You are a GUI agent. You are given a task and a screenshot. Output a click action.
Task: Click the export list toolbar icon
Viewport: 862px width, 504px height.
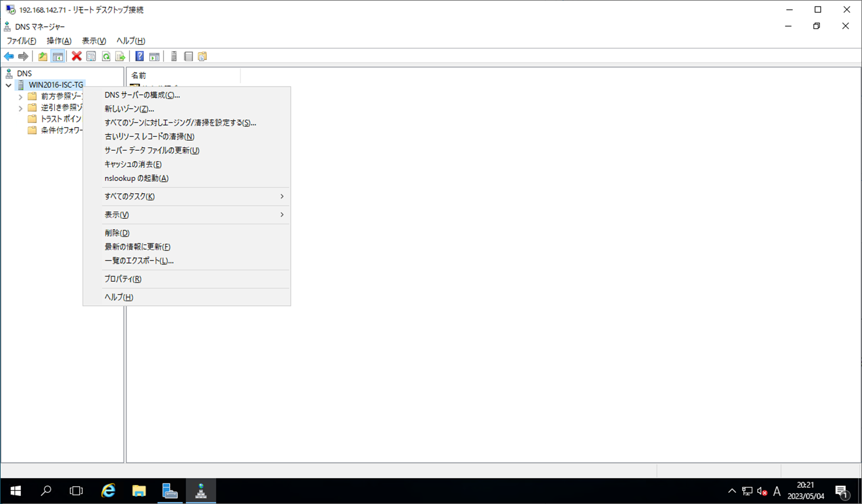120,56
